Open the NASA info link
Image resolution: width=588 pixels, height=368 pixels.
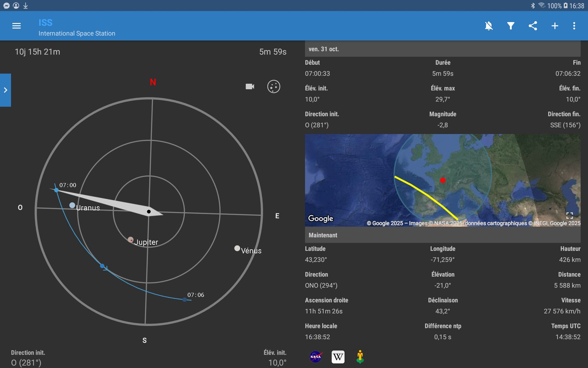point(315,357)
